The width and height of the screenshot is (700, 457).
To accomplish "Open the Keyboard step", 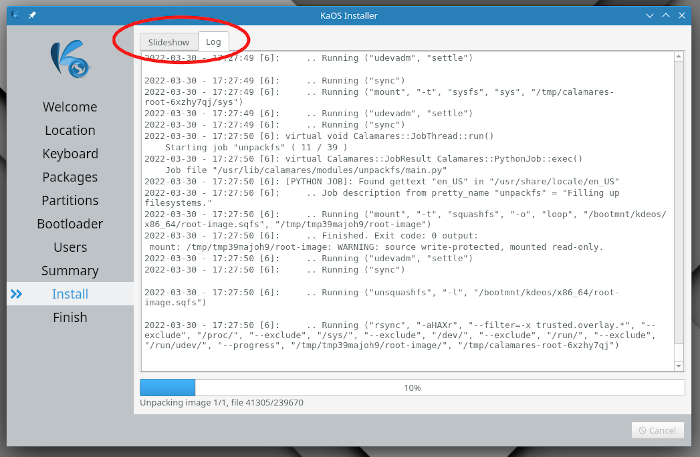I will [x=70, y=154].
